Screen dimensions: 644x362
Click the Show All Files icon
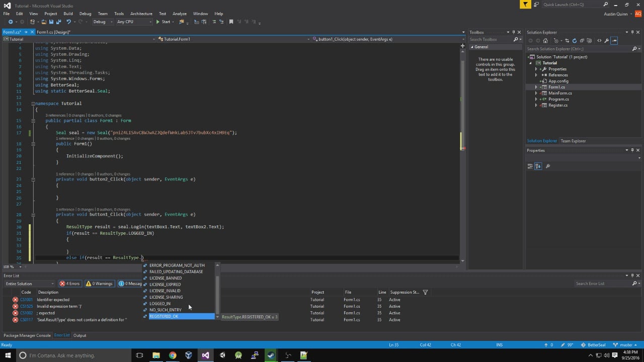coord(589,41)
